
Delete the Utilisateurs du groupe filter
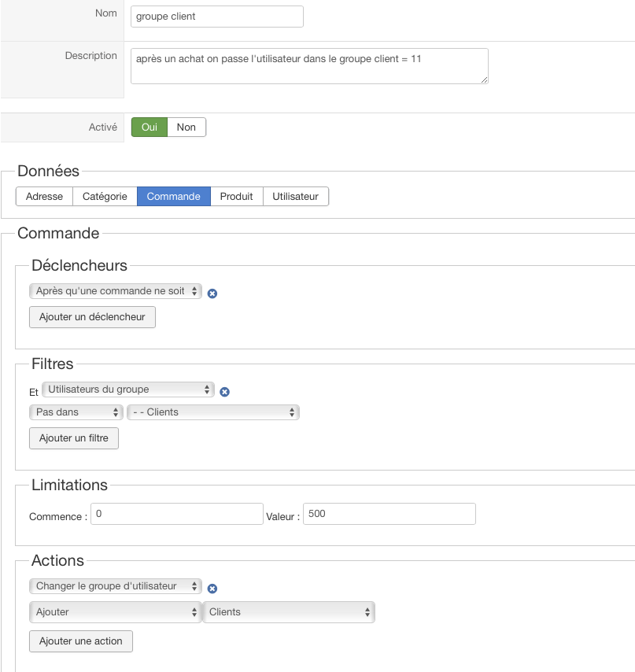click(224, 392)
